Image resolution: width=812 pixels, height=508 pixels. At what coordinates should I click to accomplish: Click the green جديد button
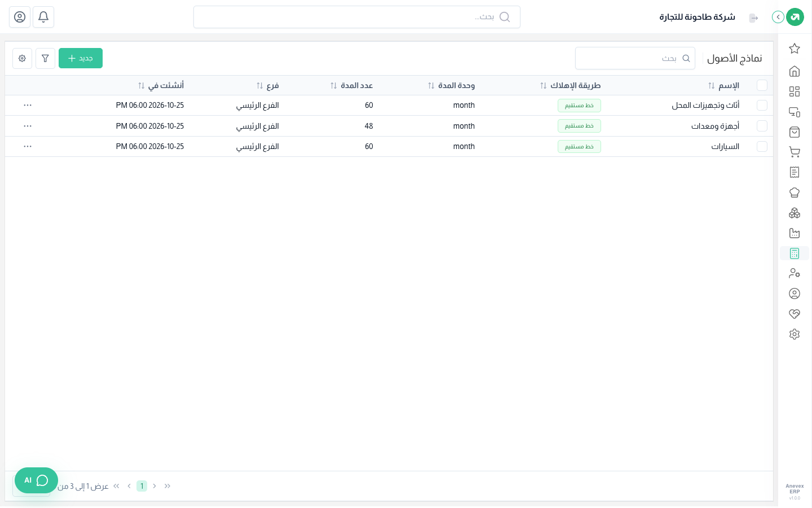click(x=81, y=58)
